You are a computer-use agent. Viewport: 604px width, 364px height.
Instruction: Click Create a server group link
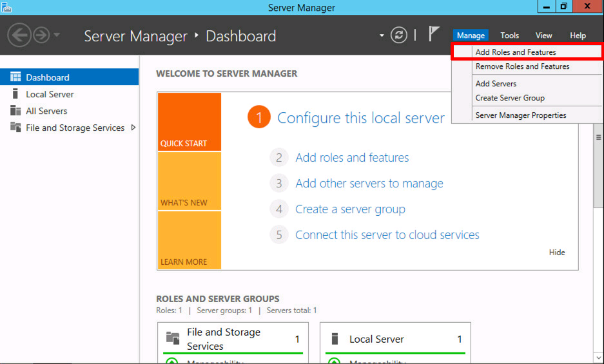[350, 209]
